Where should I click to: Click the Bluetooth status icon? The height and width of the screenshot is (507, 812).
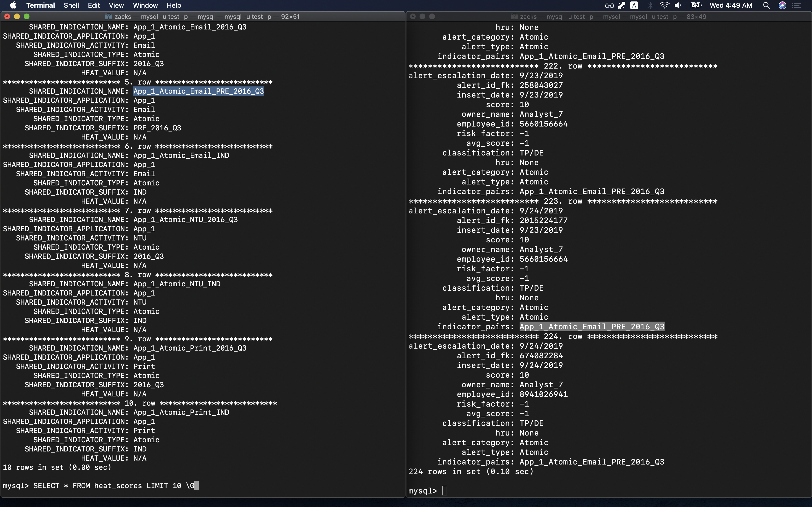[x=650, y=5]
